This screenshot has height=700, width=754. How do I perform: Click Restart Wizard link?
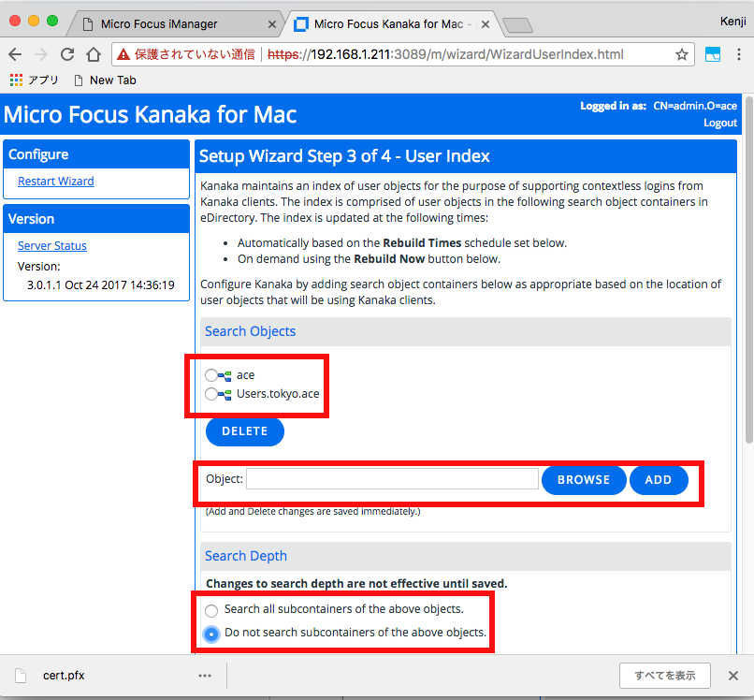coord(56,182)
